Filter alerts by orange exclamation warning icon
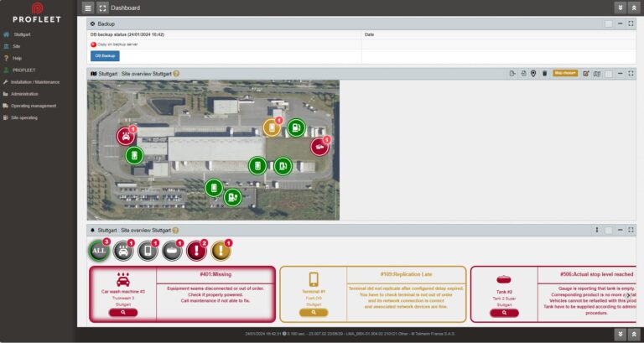Viewport: 644px width, 343px height. 221,251
